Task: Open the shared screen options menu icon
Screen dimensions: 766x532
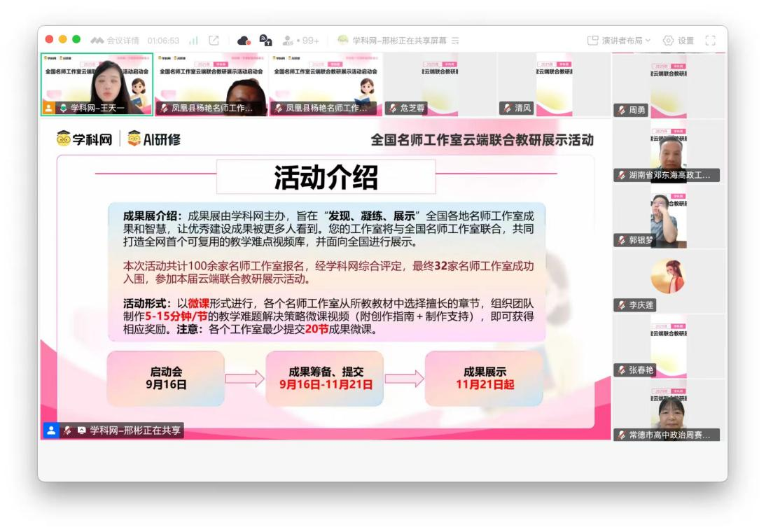Action: [455, 41]
